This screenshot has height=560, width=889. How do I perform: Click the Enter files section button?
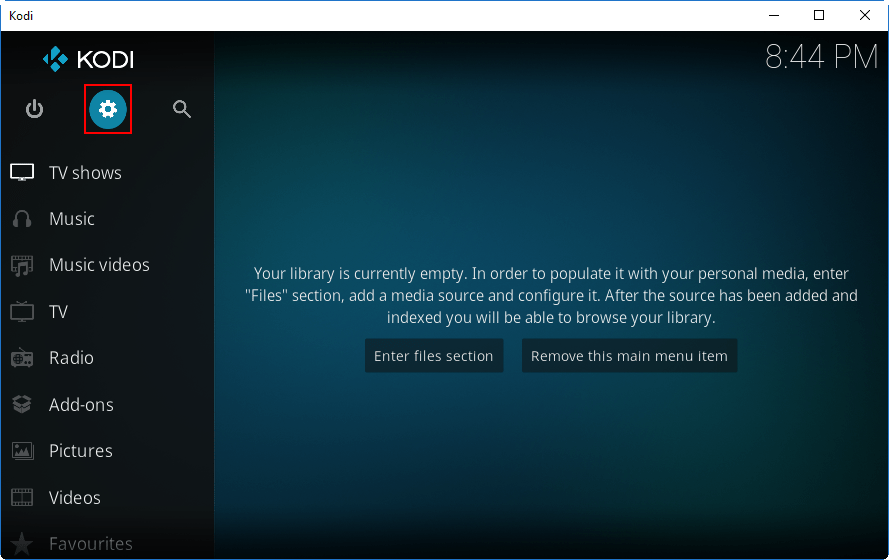pyautogui.click(x=434, y=356)
